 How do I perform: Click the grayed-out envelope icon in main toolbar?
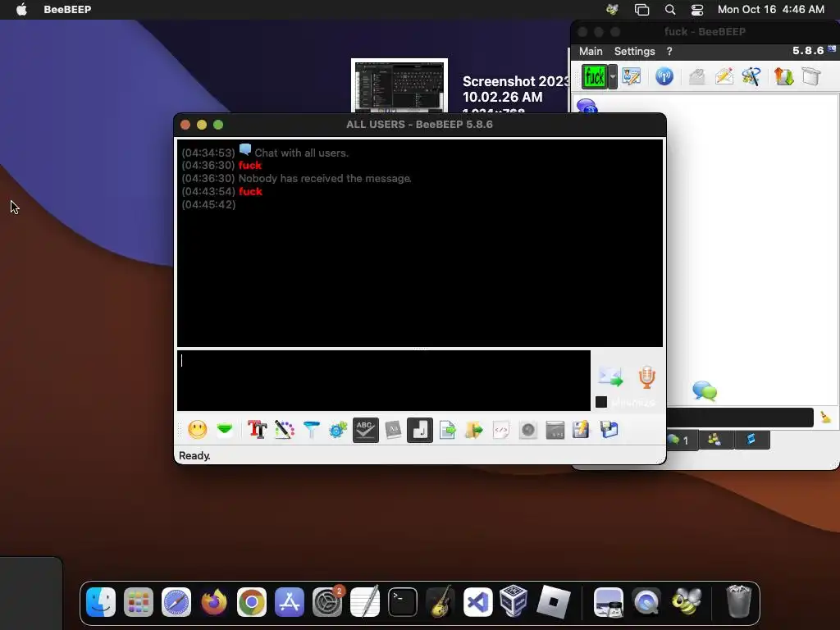click(x=696, y=76)
